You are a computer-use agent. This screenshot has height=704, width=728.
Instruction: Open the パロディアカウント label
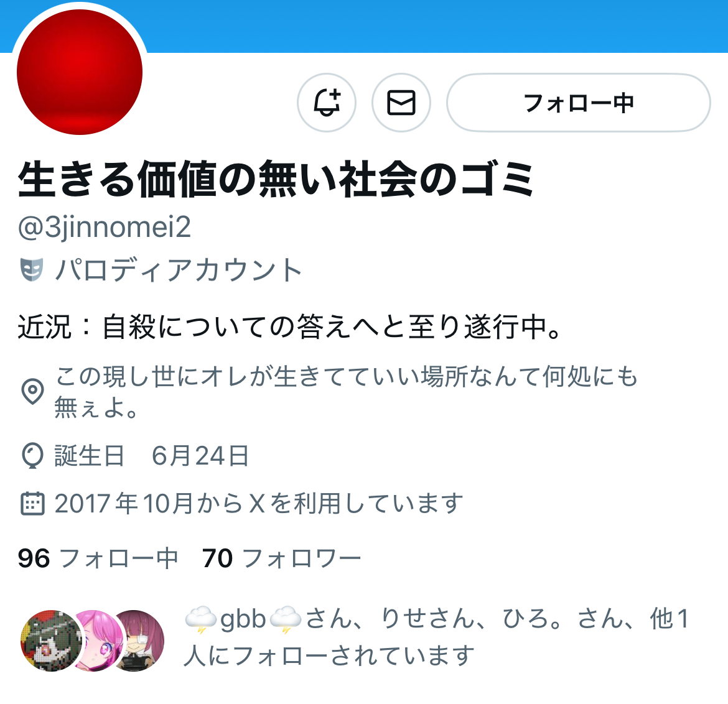179,270
